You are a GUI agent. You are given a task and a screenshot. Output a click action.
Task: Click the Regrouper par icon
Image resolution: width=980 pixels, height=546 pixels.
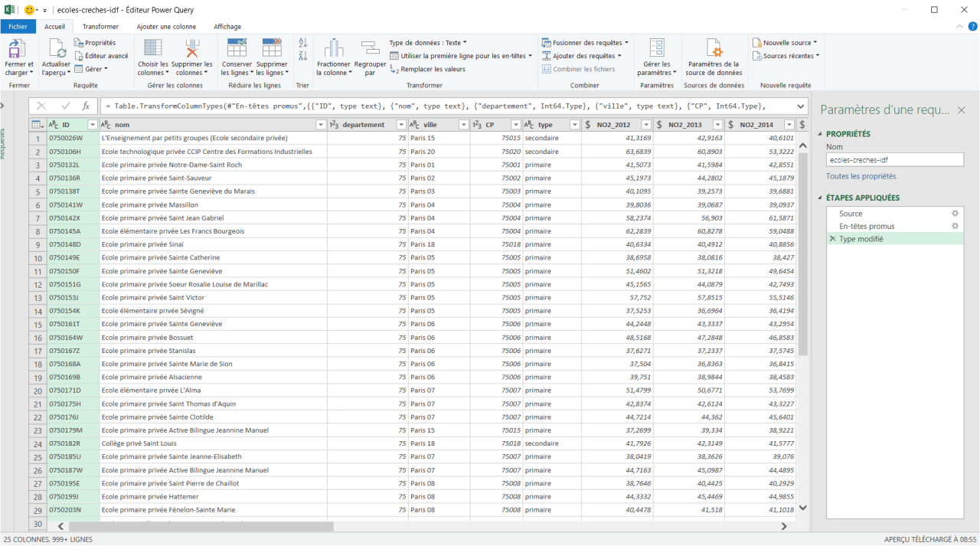coord(370,48)
